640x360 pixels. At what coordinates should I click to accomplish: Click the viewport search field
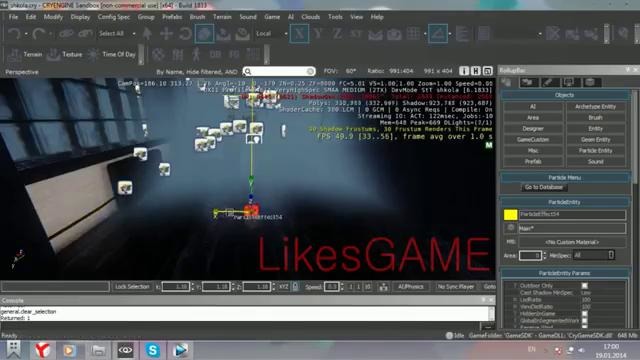[x=279, y=71]
